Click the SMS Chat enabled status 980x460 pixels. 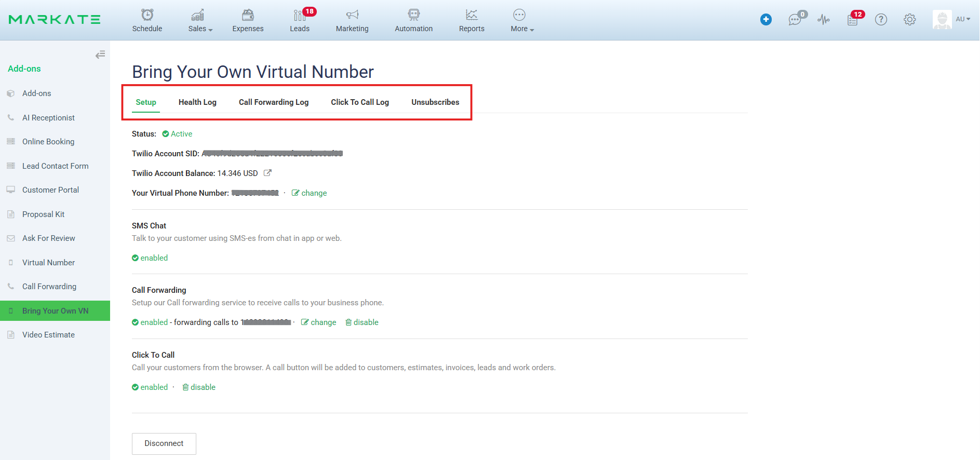(x=150, y=258)
